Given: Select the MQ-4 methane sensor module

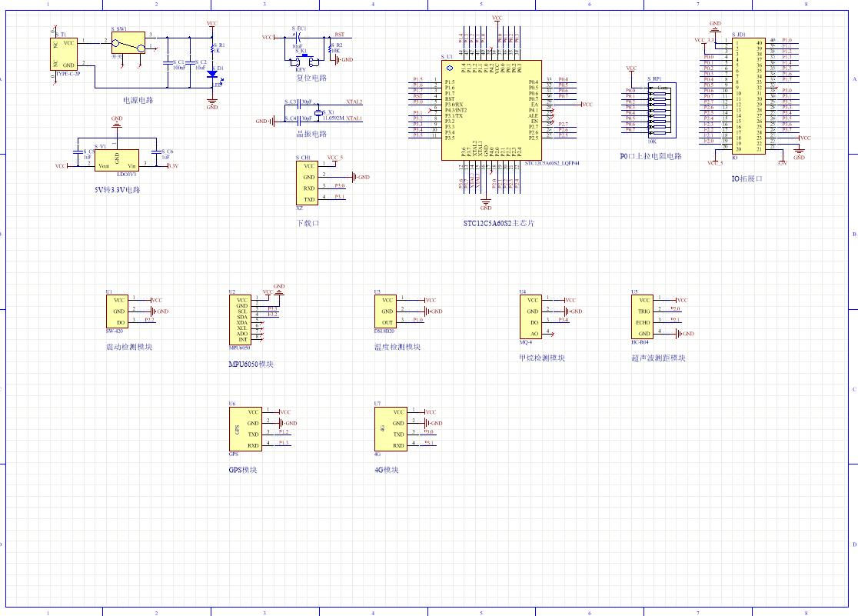Looking at the screenshot, I should [x=532, y=316].
